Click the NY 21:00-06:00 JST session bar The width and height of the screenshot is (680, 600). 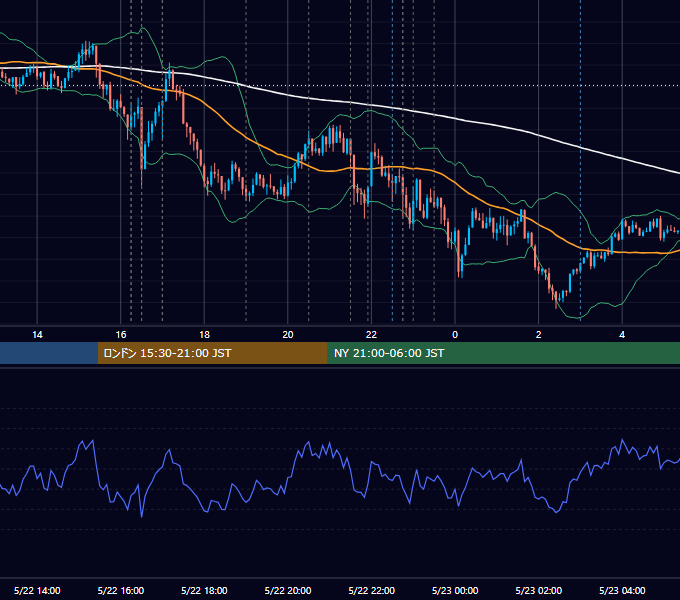point(503,353)
